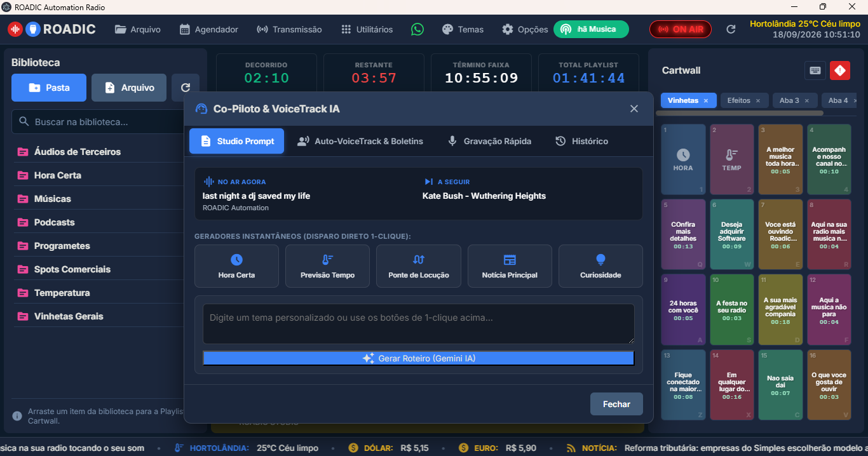Click the TOTAL PLAYLIST time 01:41:44

pos(588,78)
